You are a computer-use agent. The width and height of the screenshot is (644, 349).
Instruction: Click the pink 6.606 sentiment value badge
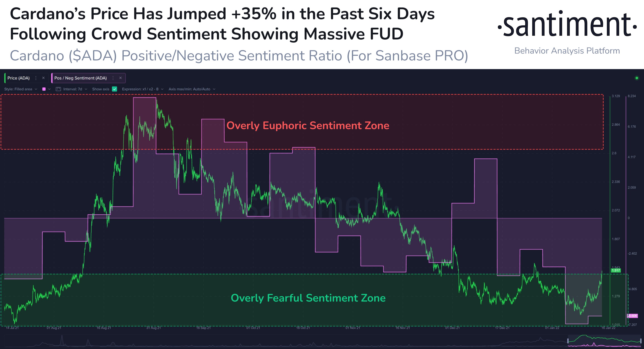point(632,316)
